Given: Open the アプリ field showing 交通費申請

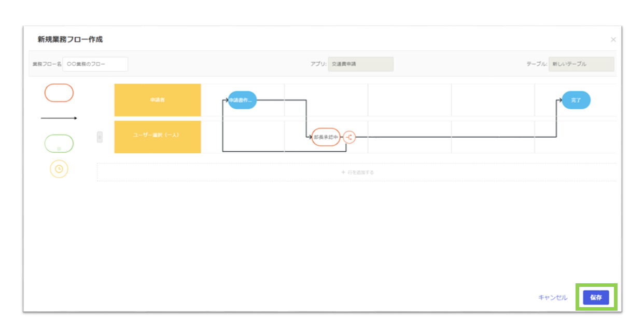Looking at the screenshot, I should click(x=361, y=64).
